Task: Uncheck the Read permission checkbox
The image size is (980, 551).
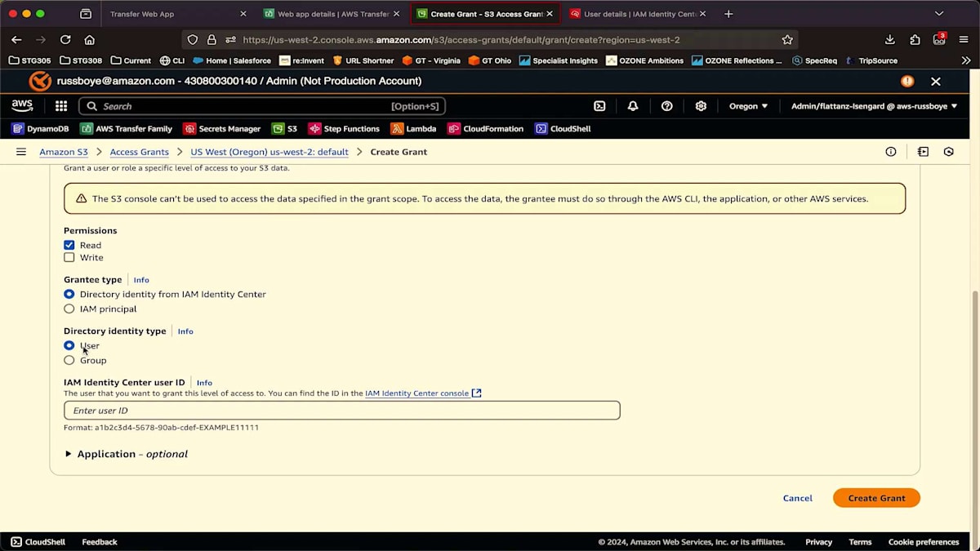Action: point(69,245)
